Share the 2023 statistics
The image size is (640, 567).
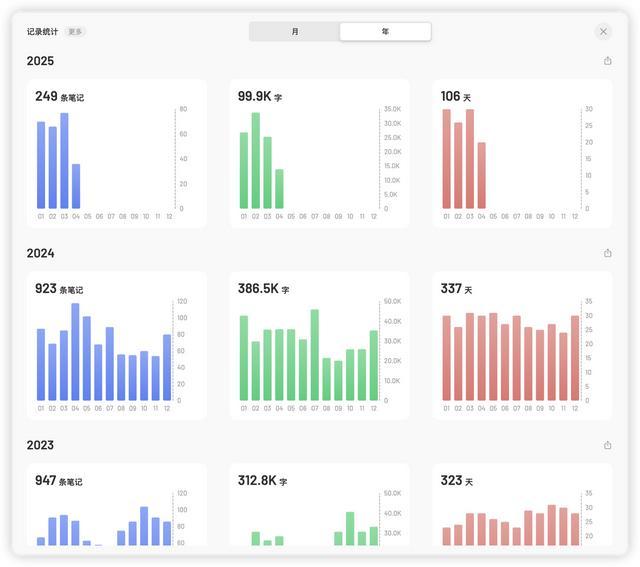pos(607,445)
